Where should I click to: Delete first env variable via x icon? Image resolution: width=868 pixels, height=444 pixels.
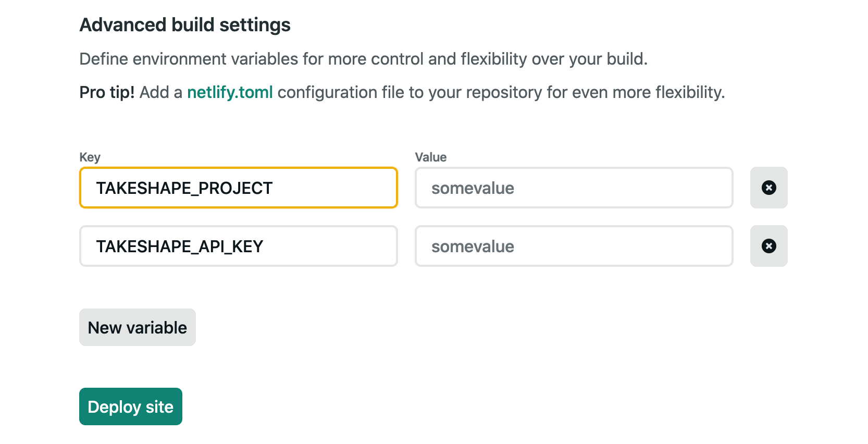[768, 188]
